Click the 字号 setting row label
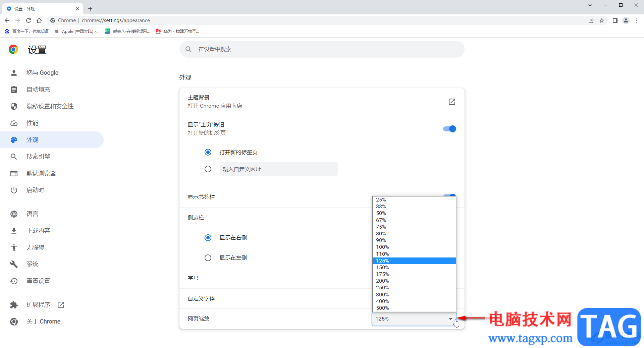 (x=193, y=278)
